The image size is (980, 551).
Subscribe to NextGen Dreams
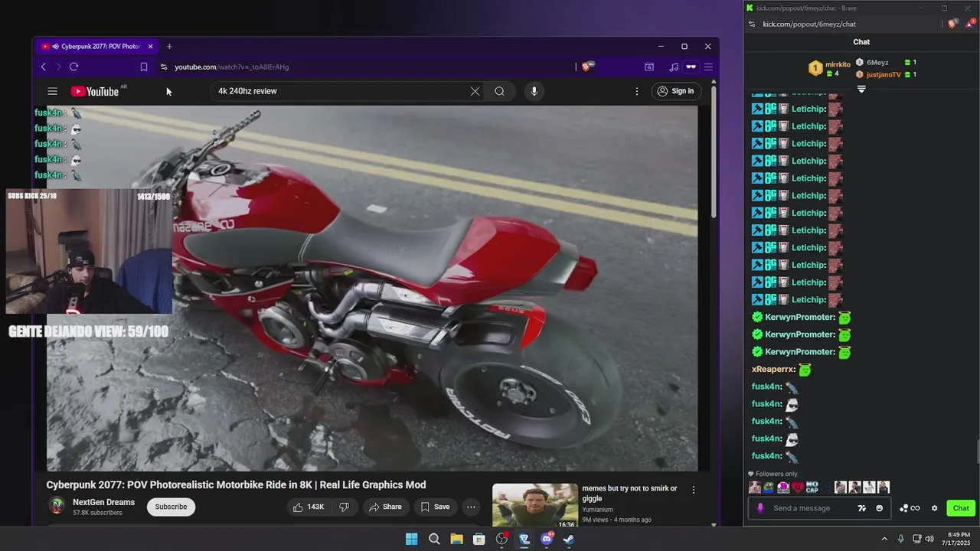click(171, 507)
